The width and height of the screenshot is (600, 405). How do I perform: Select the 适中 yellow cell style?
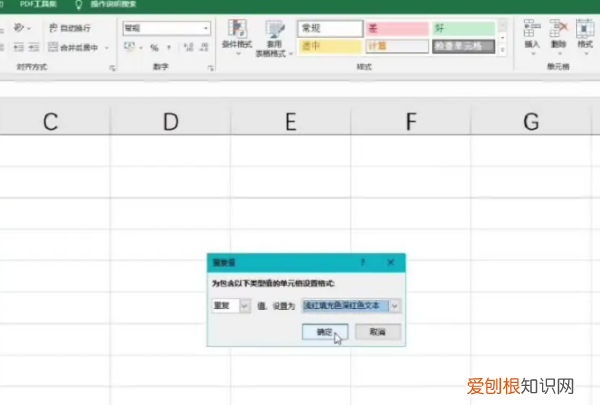pyautogui.click(x=330, y=46)
